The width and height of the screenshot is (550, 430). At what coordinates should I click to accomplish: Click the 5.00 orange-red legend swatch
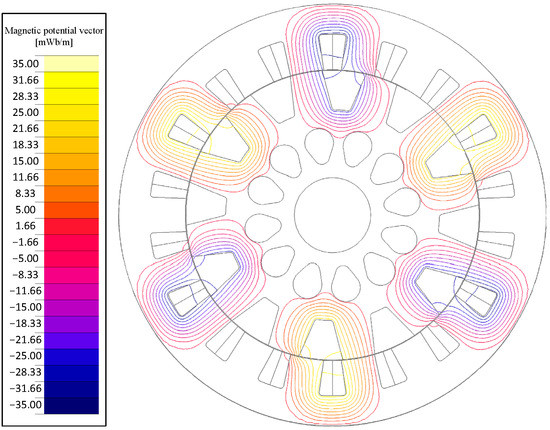[x=71, y=210]
